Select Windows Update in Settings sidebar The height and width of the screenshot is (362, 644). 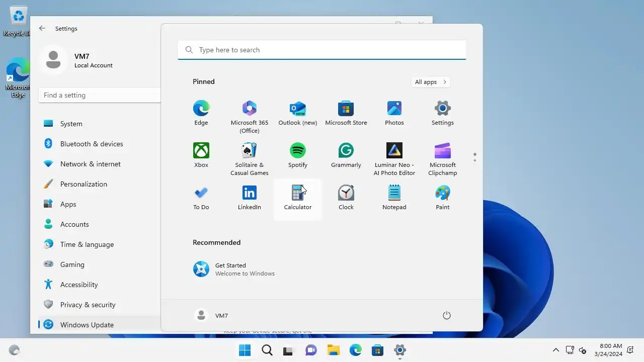click(99, 325)
